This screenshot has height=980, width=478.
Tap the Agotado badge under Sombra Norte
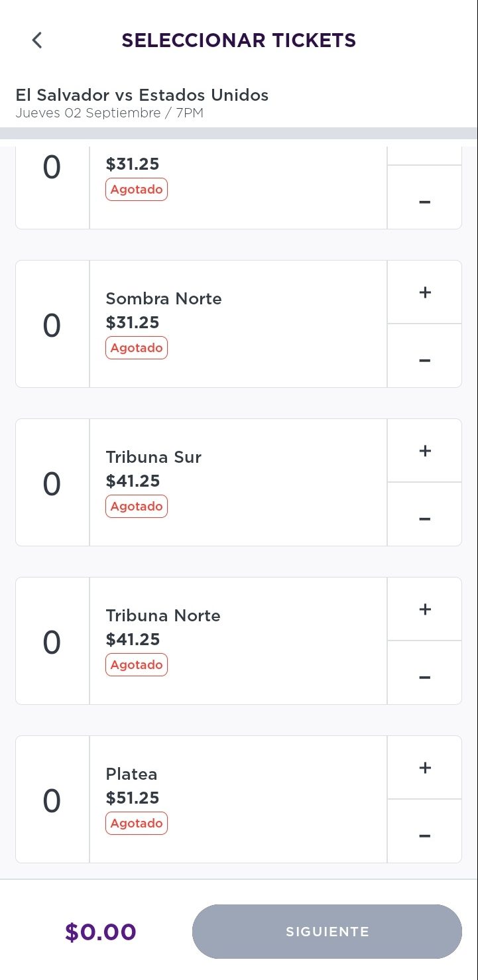click(137, 348)
